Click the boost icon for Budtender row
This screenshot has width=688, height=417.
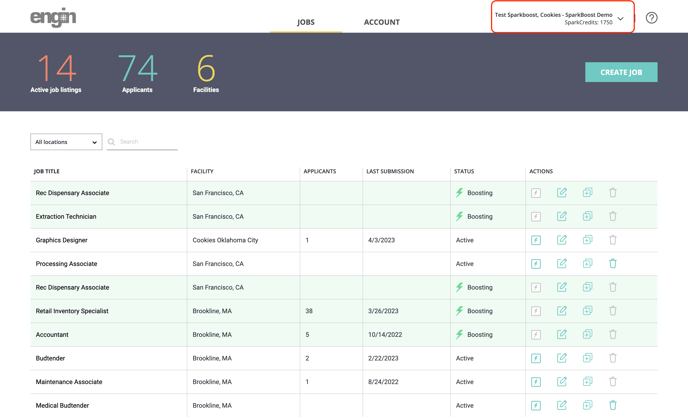[x=536, y=358]
